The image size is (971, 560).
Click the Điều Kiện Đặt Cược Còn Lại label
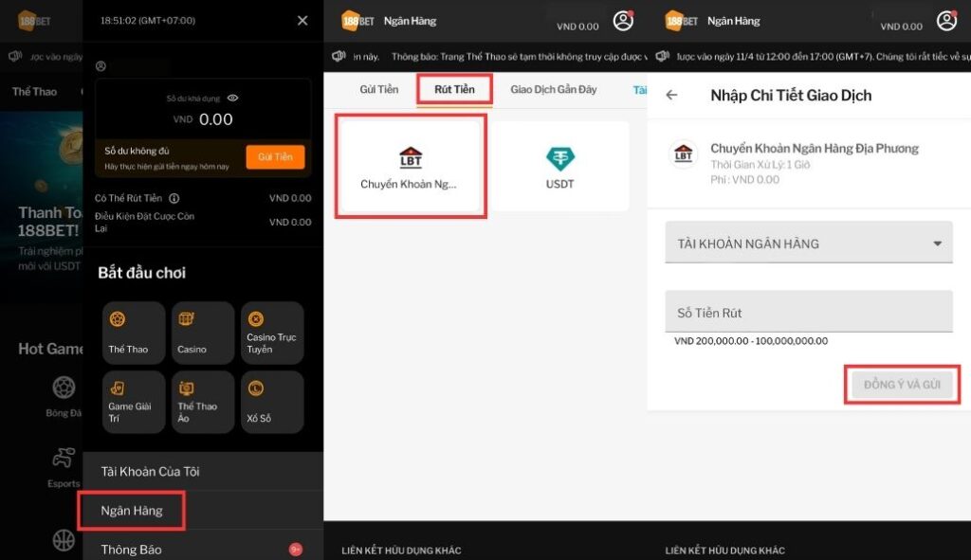point(144,222)
